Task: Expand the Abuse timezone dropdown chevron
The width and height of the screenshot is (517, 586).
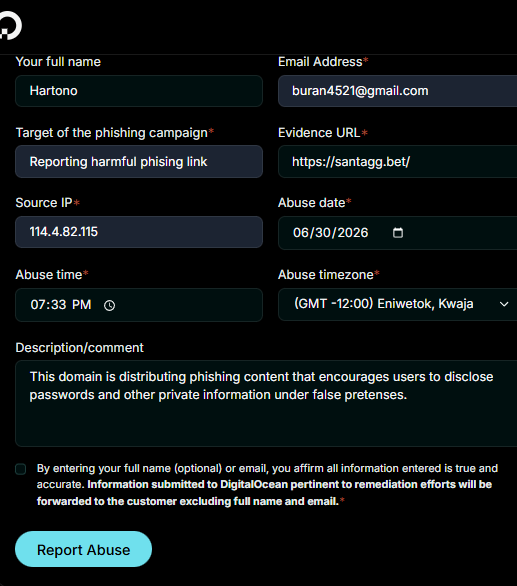Action: [504, 304]
